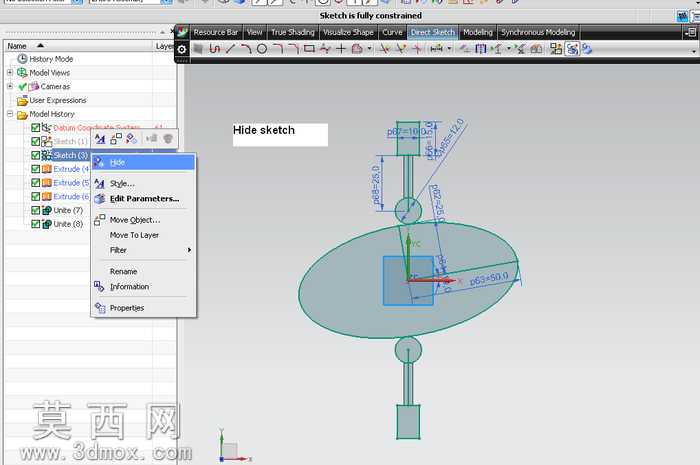Open the Filter submenu arrow
The image size is (700, 465).
[189, 250]
